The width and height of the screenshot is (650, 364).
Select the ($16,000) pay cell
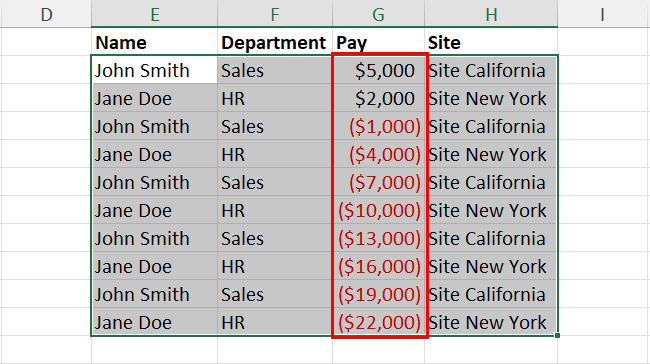point(378,266)
